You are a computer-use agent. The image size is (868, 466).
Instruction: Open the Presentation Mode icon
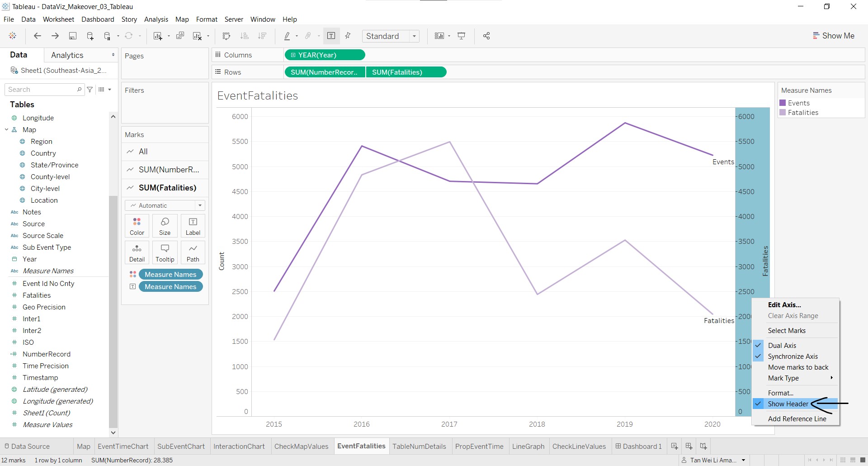(x=462, y=36)
